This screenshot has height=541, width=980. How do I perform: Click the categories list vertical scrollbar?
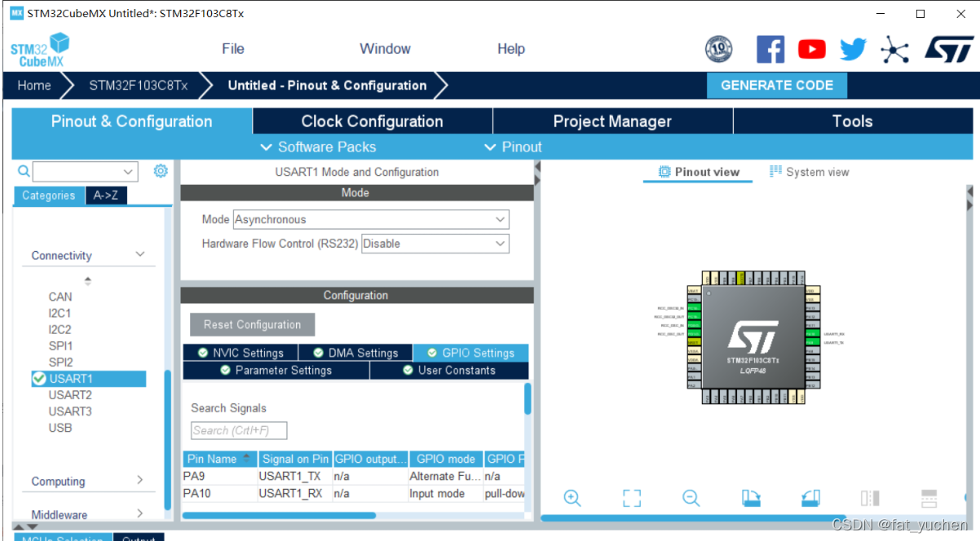click(168, 440)
